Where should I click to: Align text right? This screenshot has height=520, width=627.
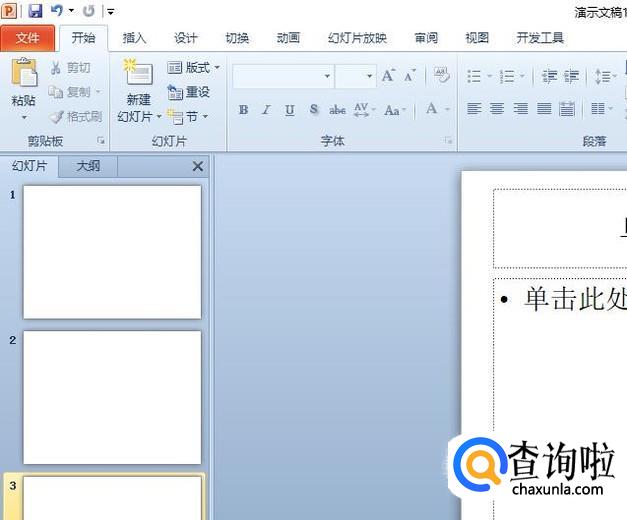(521, 109)
